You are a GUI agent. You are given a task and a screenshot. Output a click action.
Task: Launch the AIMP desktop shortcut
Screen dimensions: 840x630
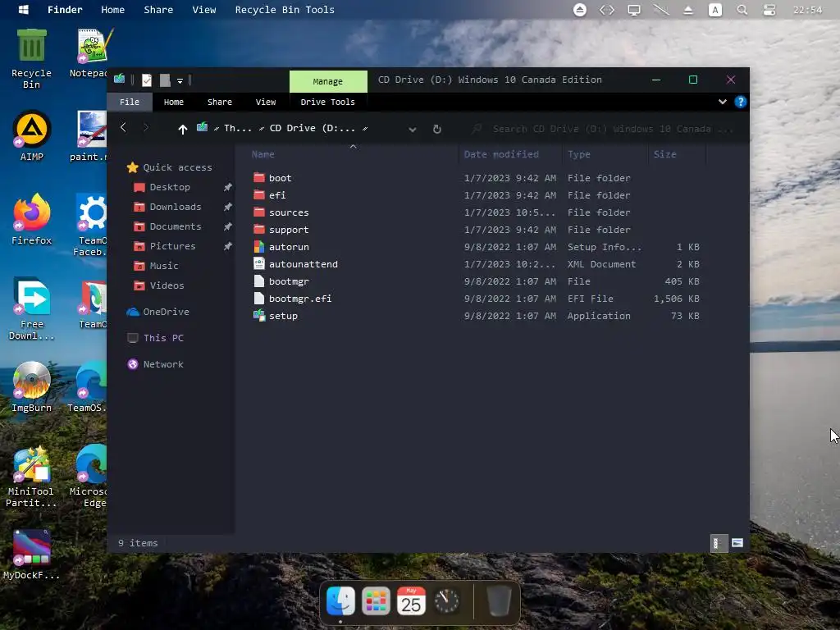[32, 136]
